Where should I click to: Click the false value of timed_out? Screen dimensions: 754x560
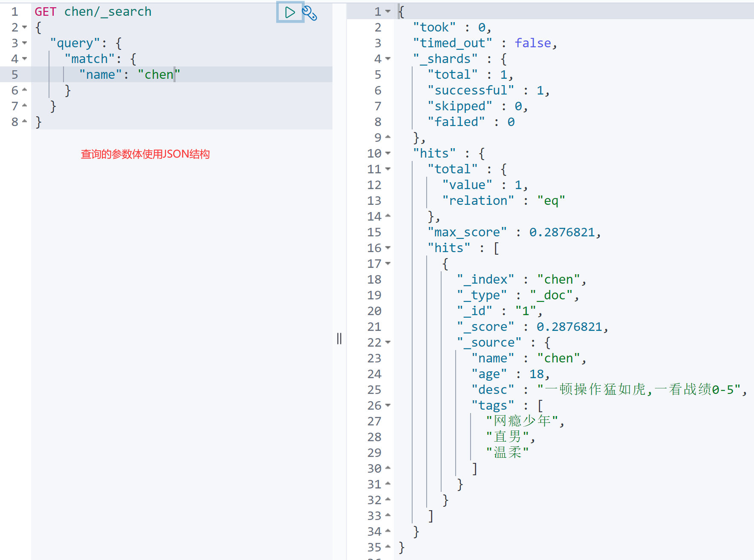click(533, 43)
